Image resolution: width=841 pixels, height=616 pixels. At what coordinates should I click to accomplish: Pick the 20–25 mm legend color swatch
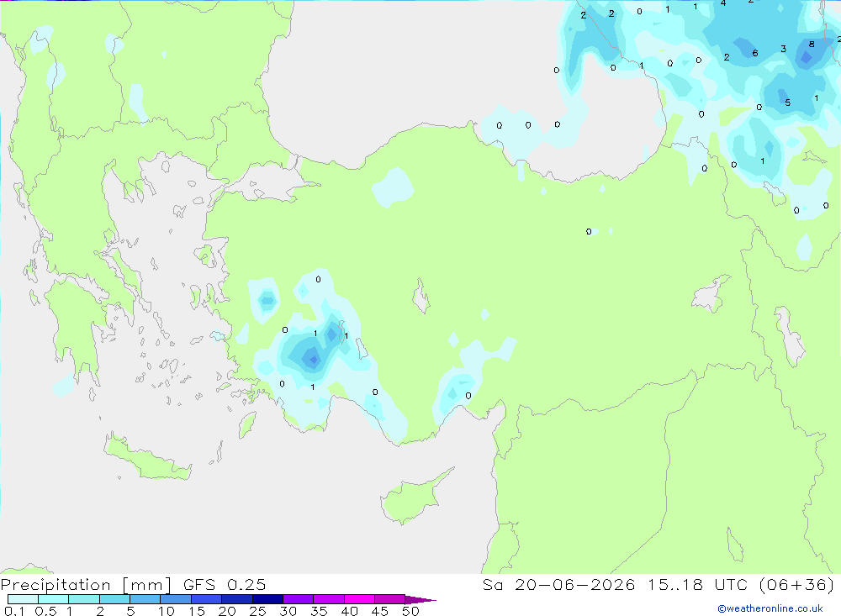[237, 599]
